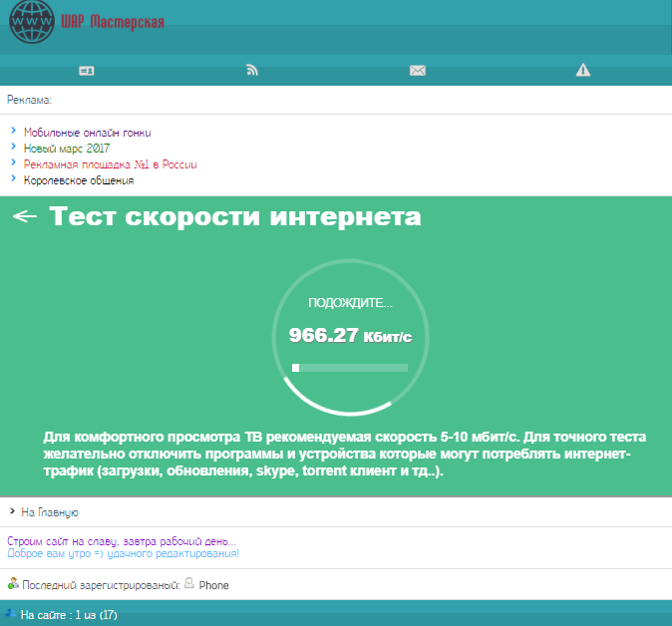Open the RSS feed icon
This screenshot has width=672, height=626.
[x=252, y=70]
